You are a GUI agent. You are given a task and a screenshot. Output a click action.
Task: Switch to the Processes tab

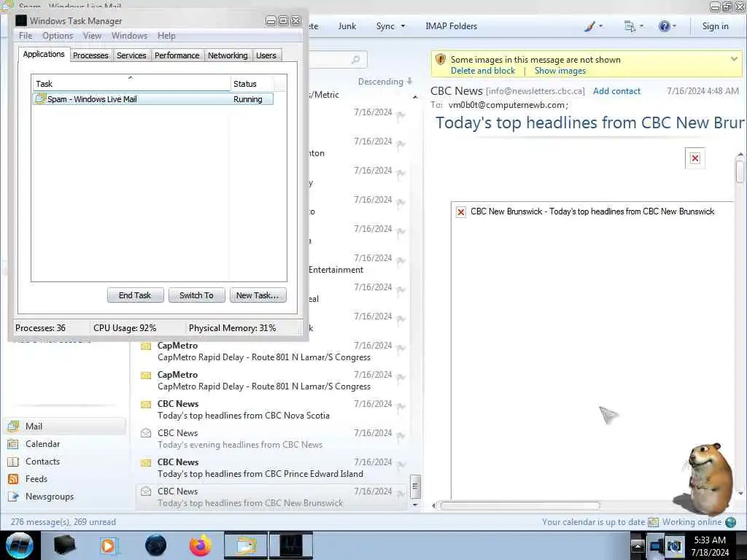click(90, 55)
